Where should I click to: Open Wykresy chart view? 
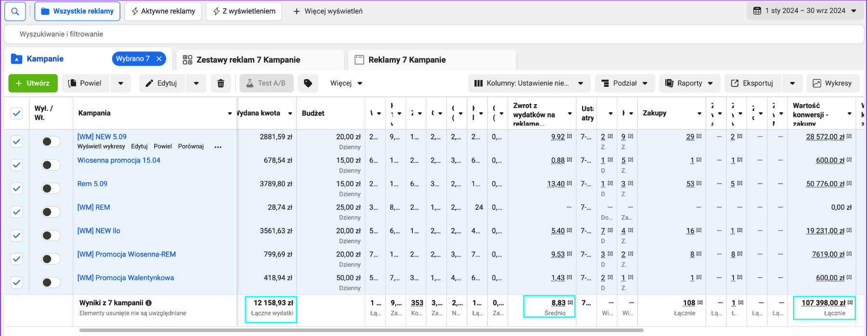(x=832, y=83)
